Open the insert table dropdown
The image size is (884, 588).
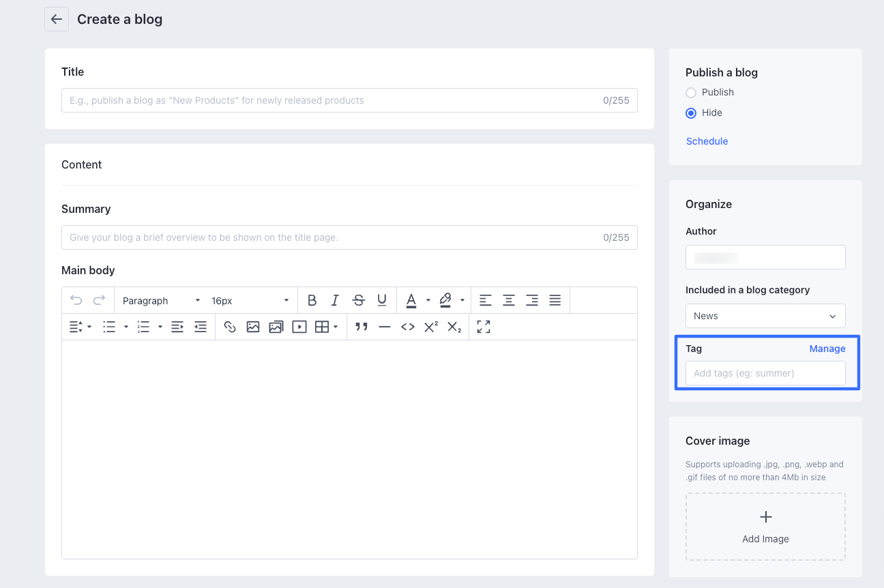pos(327,327)
